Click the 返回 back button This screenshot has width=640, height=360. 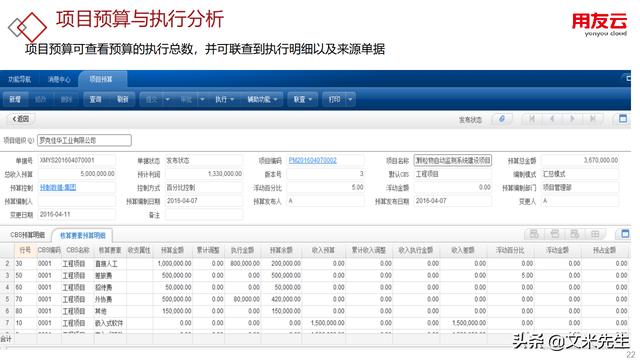(21, 119)
